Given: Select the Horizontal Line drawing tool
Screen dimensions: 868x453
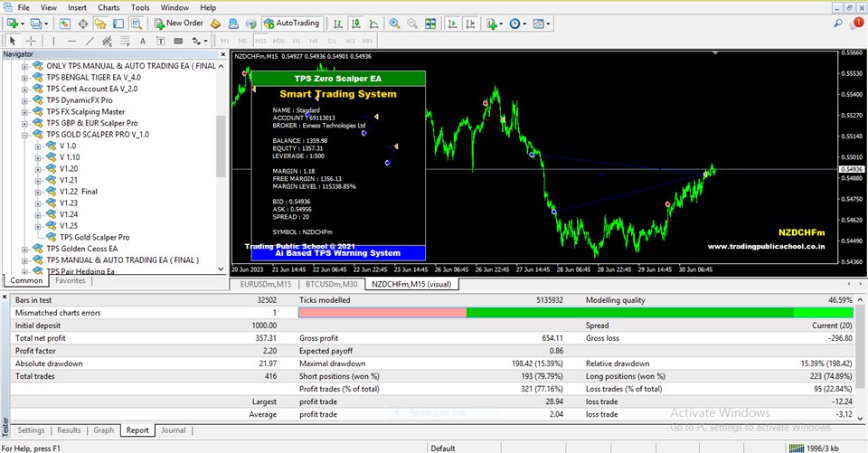Looking at the screenshot, I should pos(71,41).
